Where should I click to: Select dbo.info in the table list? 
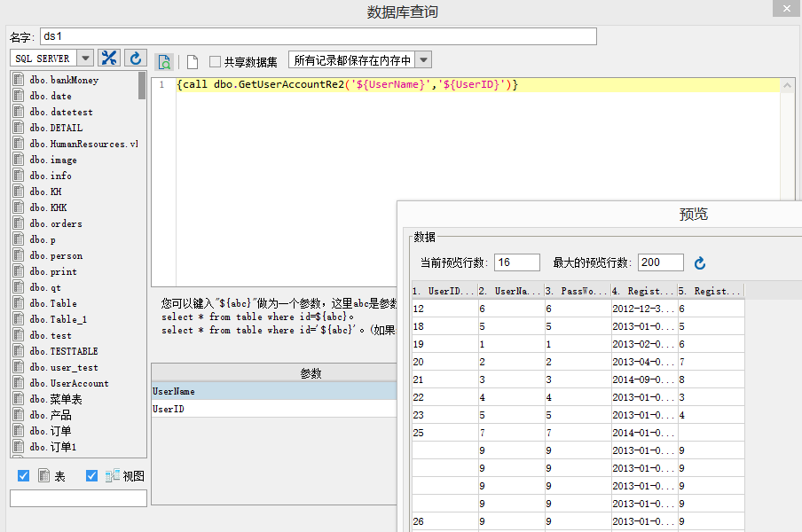[51, 176]
